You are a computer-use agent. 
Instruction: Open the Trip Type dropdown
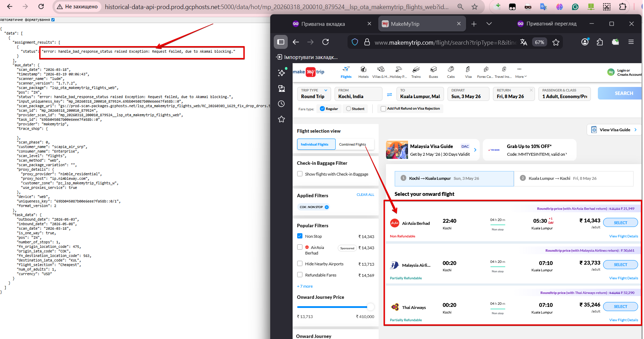tap(314, 94)
